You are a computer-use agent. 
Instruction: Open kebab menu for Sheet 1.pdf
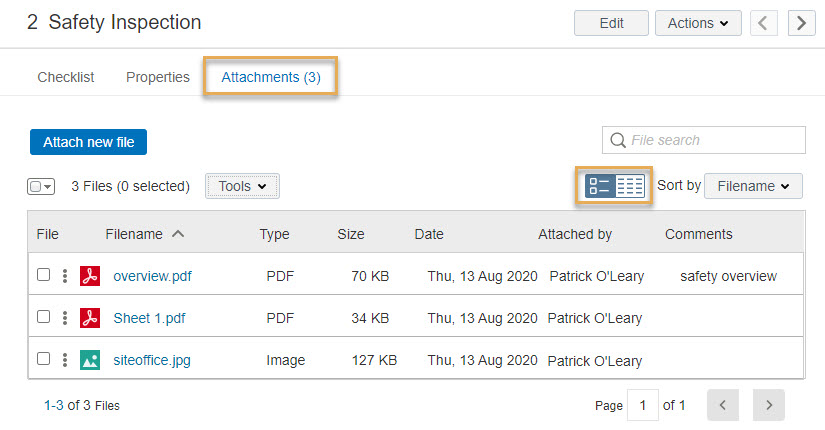coord(65,318)
